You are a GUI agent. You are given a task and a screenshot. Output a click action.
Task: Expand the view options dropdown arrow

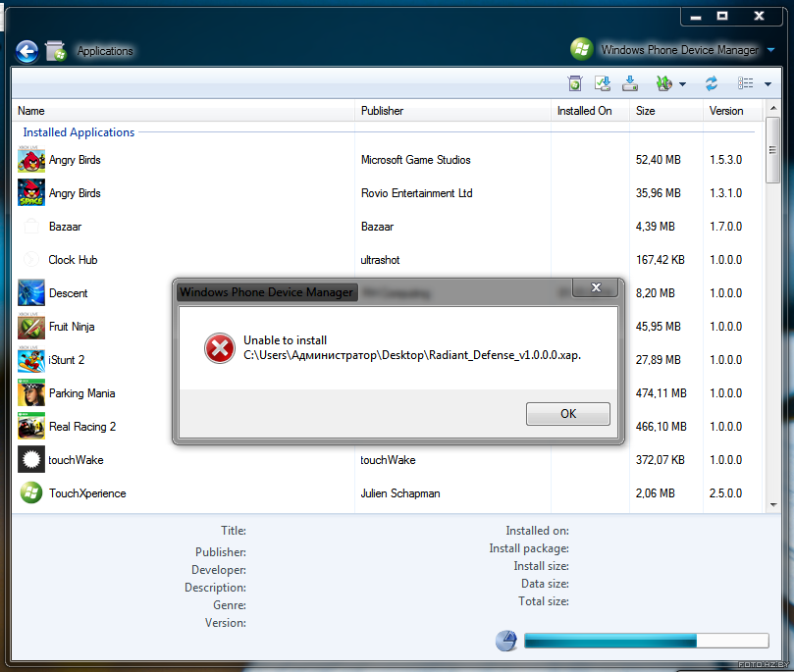(768, 84)
